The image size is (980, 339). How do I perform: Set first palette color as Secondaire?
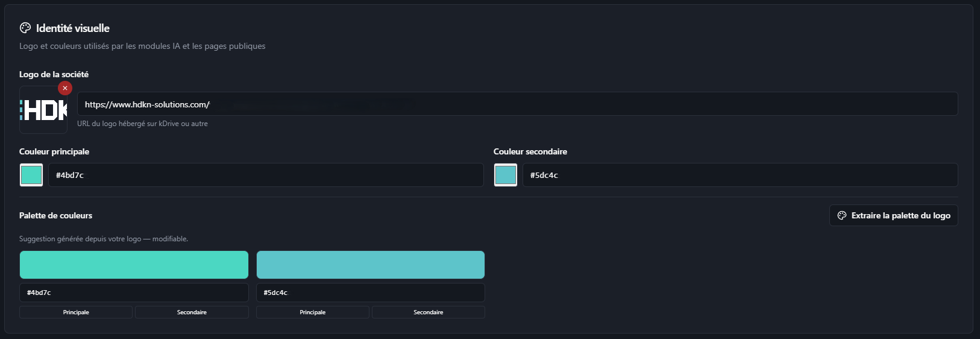pos(192,312)
